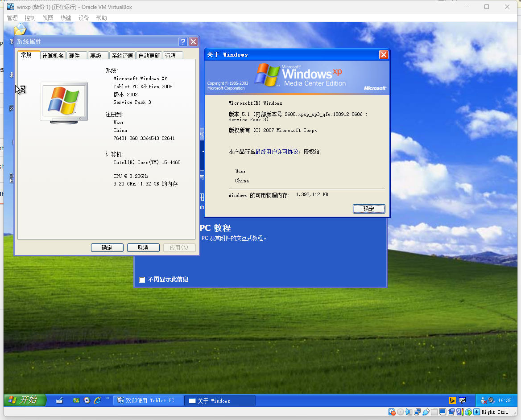Open the audio settings status icon
This screenshot has height=420, width=521.
[409, 412]
